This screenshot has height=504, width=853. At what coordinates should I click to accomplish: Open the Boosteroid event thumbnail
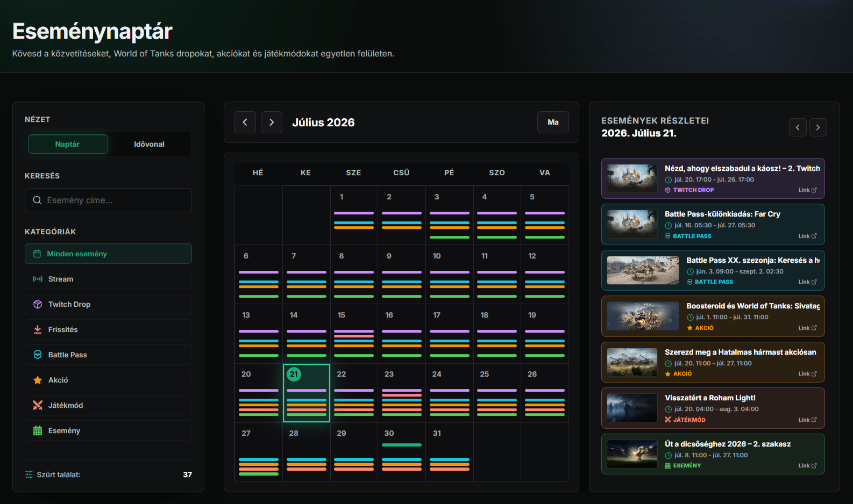[x=643, y=316]
